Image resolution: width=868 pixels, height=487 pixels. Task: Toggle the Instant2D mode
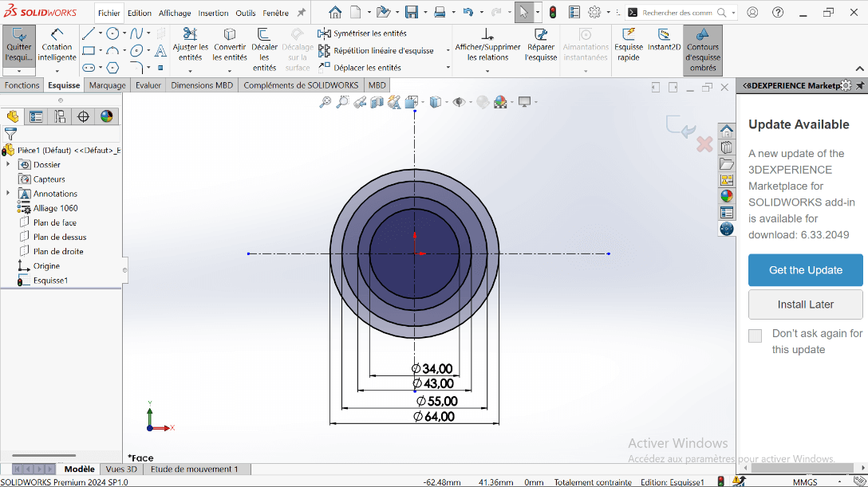tap(664, 41)
